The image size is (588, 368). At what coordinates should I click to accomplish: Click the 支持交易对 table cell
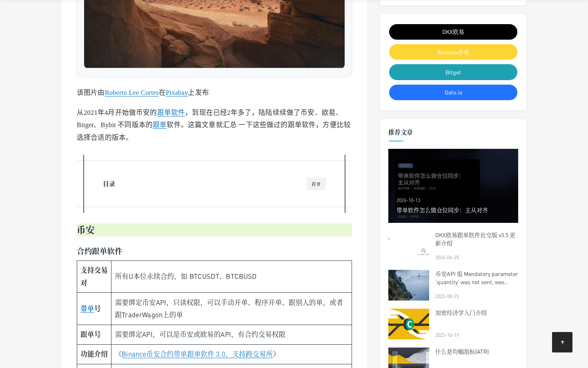pos(94,276)
